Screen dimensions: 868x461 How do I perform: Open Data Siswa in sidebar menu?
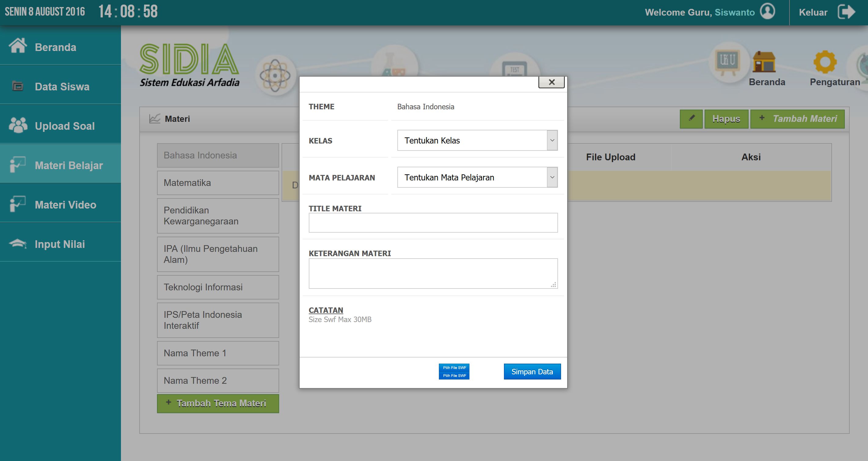(60, 85)
